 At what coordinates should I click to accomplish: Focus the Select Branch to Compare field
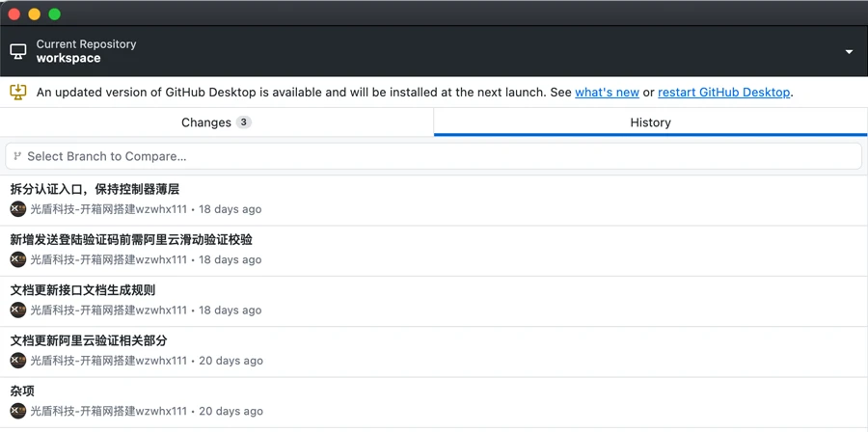click(x=434, y=156)
